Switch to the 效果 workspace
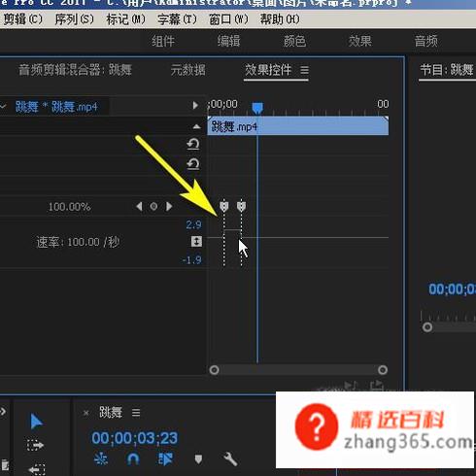 359,41
